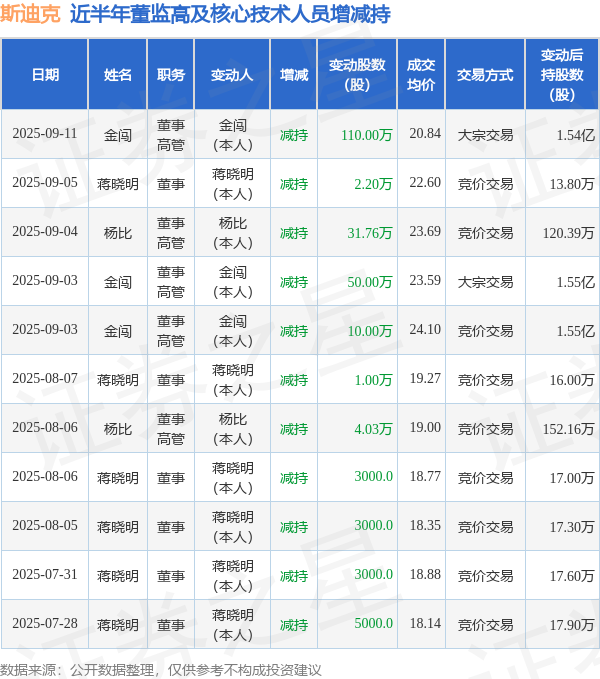Click name 杨比 in the 2025-09-04 row
The height and width of the screenshot is (679, 600).
(x=117, y=233)
